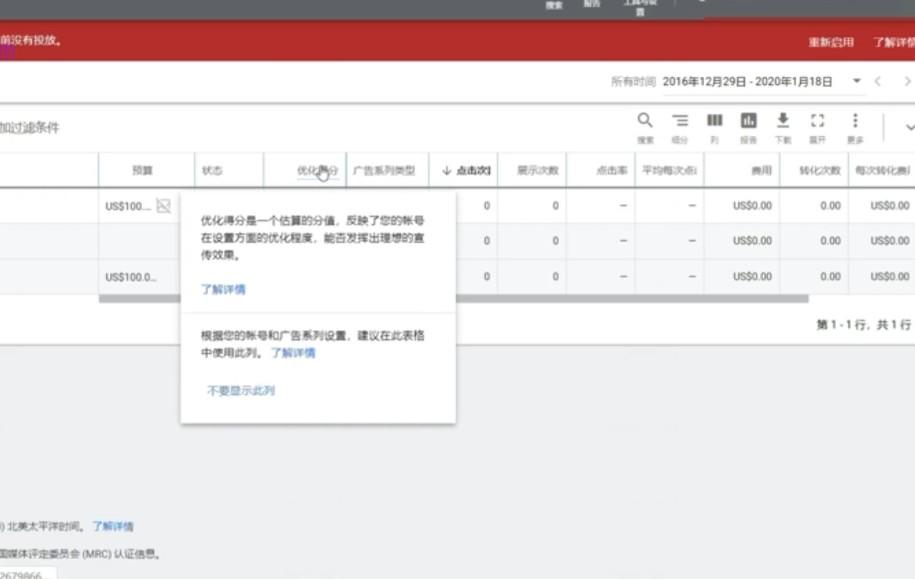This screenshot has height=579, width=915.
Task: Click the 预算 column header
Action: point(143,171)
